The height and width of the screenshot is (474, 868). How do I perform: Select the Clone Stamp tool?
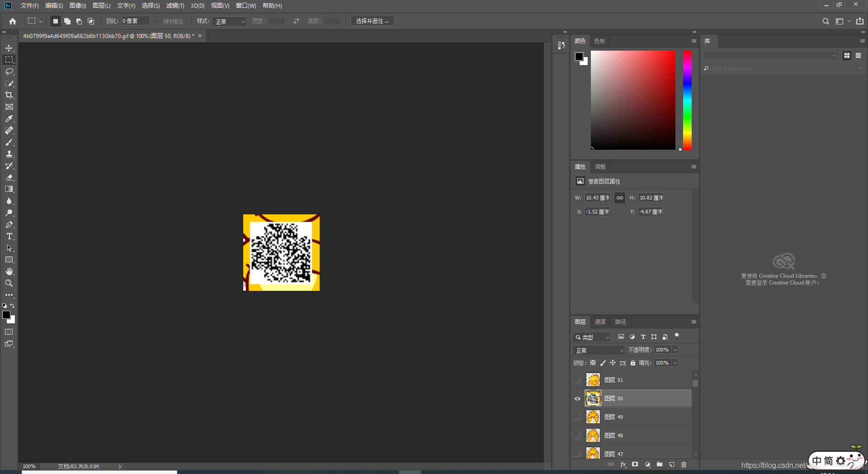click(9, 154)
